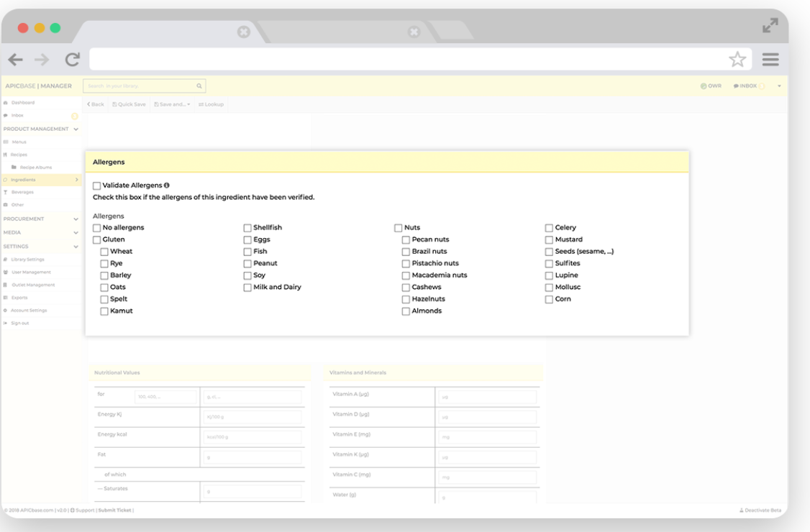Tick the Wheat checkbox
Image resolution: width=810 pixels, height=532 pixels.
click(104, 252)
